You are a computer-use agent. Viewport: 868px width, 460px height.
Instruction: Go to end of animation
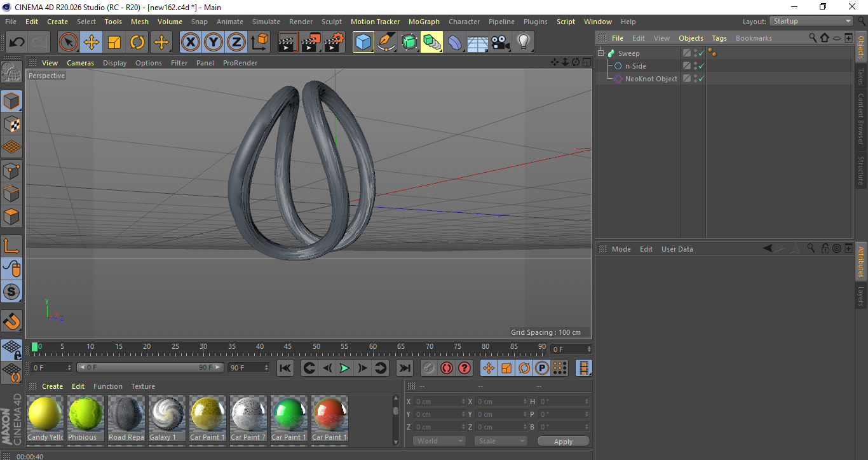(x=404, y=368)
